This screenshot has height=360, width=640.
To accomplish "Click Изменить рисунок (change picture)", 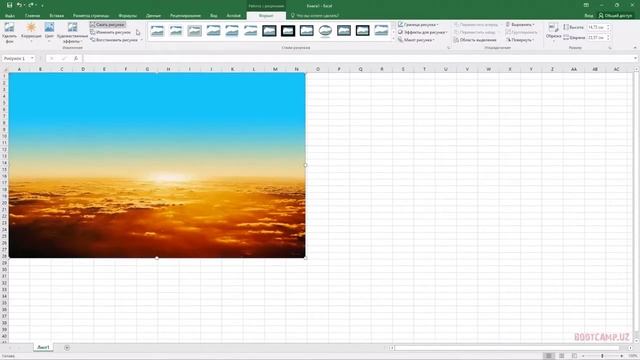I will 111,32.
